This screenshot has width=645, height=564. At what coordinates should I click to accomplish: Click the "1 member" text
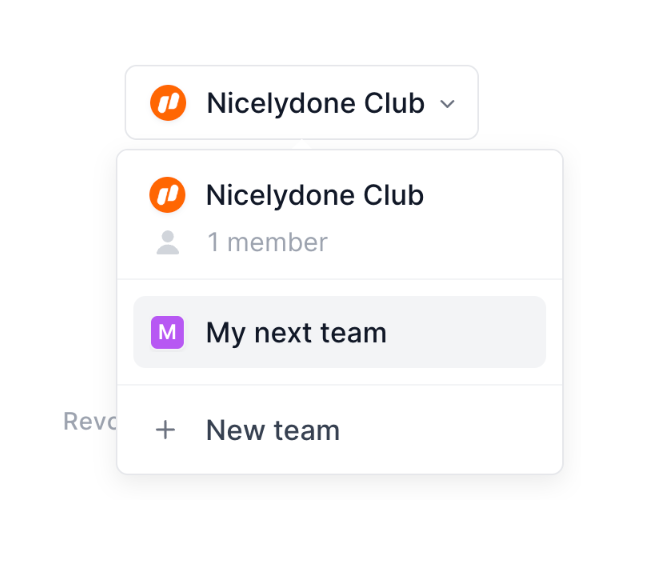tap(267, 243)
